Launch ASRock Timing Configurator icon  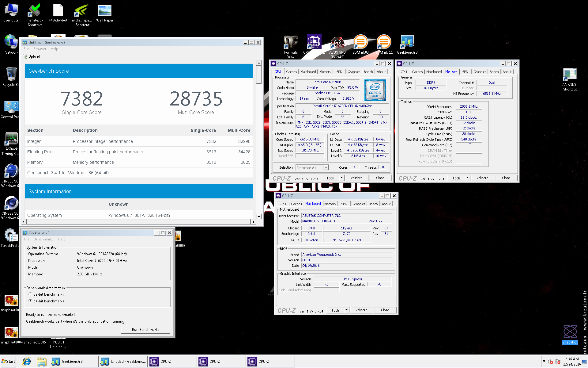(11, 144)
